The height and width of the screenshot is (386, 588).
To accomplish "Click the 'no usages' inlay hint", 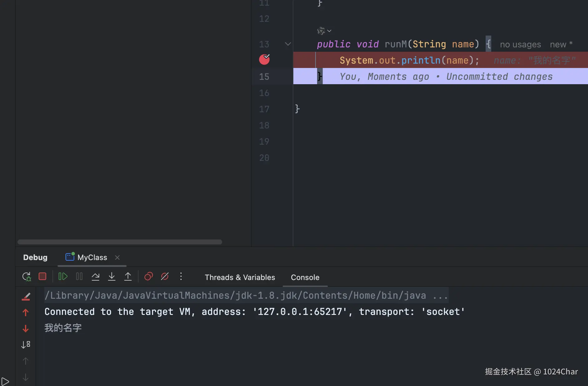I will tap(520, 44).
